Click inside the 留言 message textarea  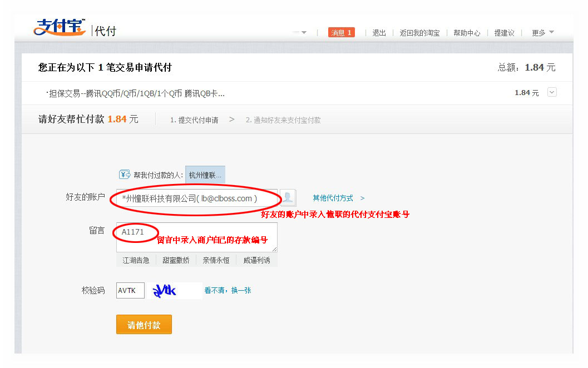coord(197,237)
